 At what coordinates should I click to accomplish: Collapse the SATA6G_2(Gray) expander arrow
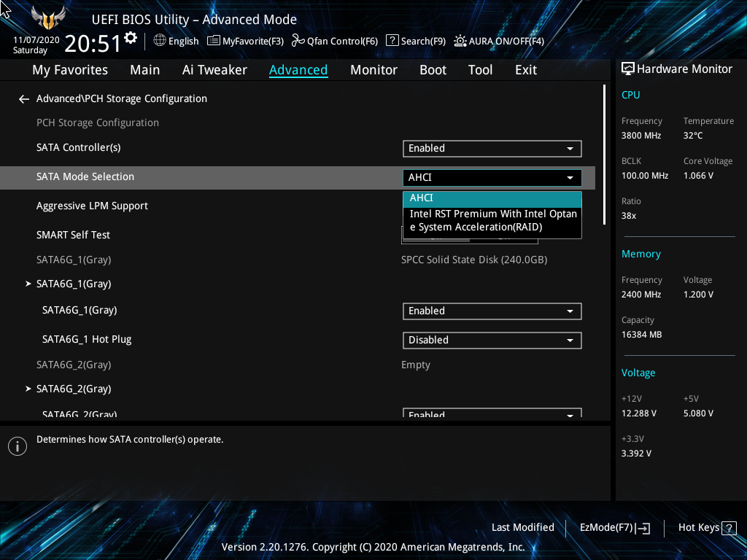[28, 389]
